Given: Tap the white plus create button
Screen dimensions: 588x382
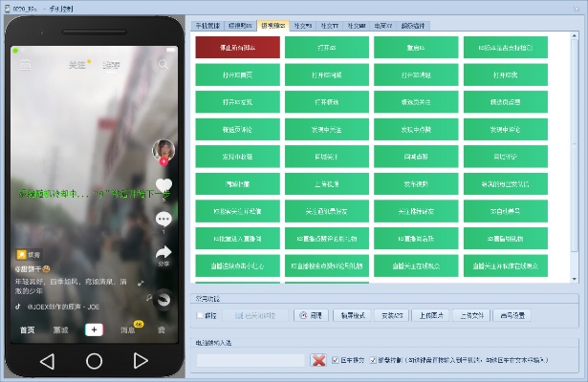Looking at the screenshot, I should click(94, 329).
